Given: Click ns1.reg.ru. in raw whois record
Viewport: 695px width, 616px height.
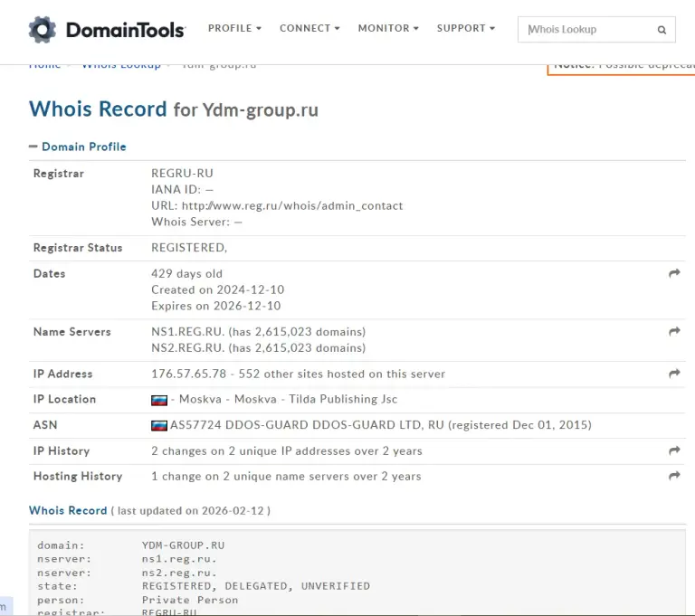Looking at the screenshot, I should click(179, 559).
